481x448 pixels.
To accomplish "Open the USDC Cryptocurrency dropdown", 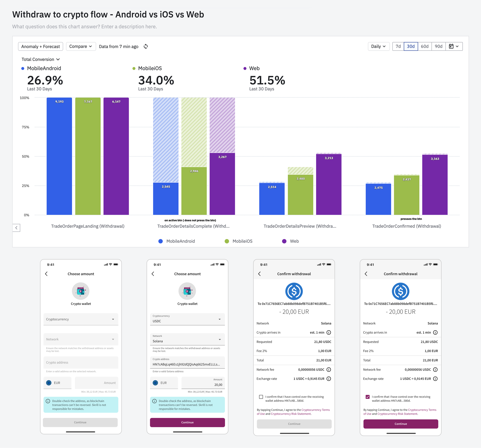I will [x=188, y=319].
